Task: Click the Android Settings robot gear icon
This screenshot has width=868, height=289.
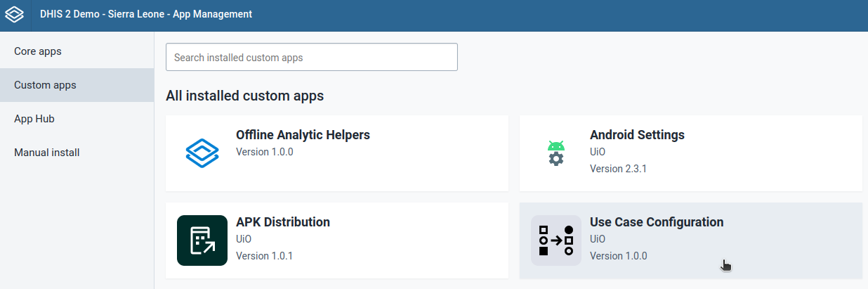Action: click(x=556, y=153)
